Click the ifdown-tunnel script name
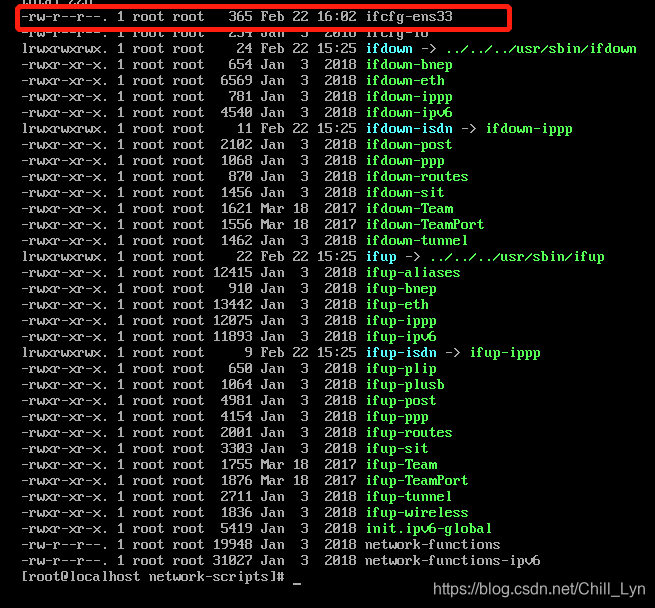Screen dimensions: 655x608 pyautogui.click(x=417, y=241)
